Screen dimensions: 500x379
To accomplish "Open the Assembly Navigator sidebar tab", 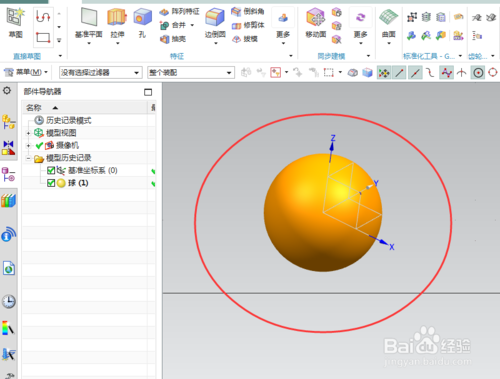I will pyautogui.click(x=9, y=122).
